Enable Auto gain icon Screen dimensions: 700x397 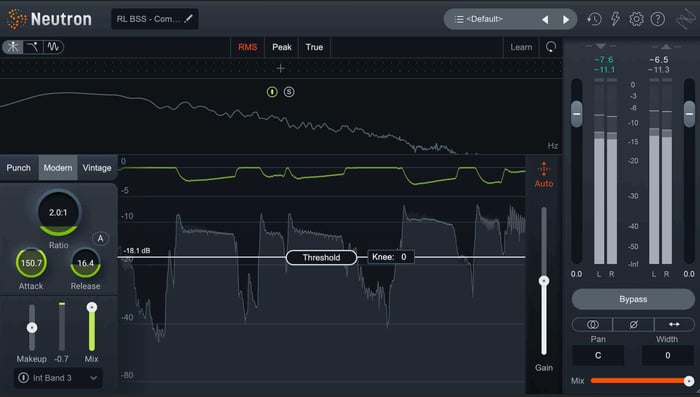(x=544, y=169)
